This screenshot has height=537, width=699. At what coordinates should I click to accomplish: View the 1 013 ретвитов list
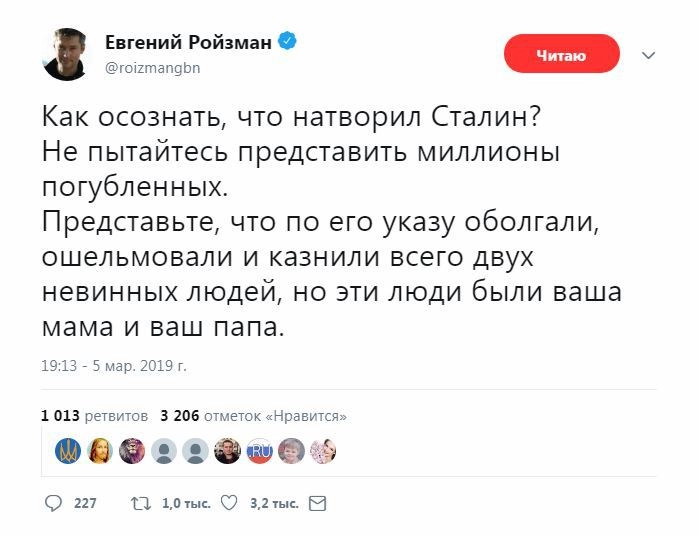tap(95, 415)
